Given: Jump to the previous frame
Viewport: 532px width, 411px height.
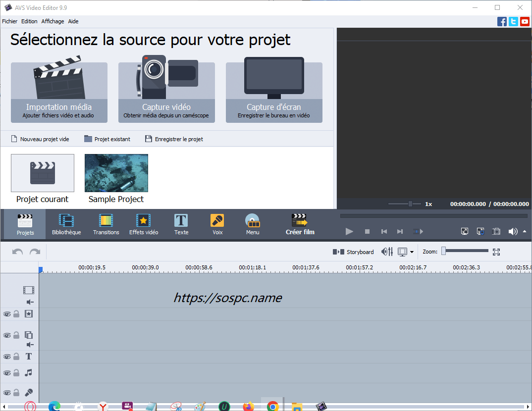Looking at the screenshot, I should 384,232.
